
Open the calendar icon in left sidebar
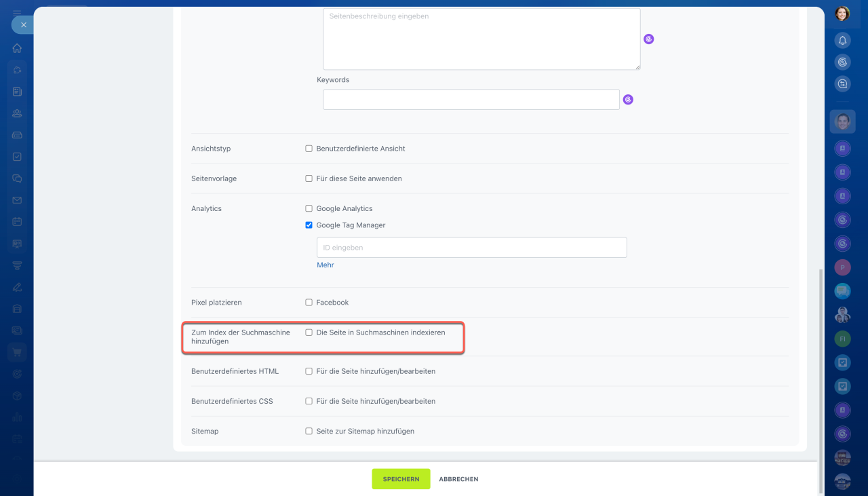click(17, 222)
